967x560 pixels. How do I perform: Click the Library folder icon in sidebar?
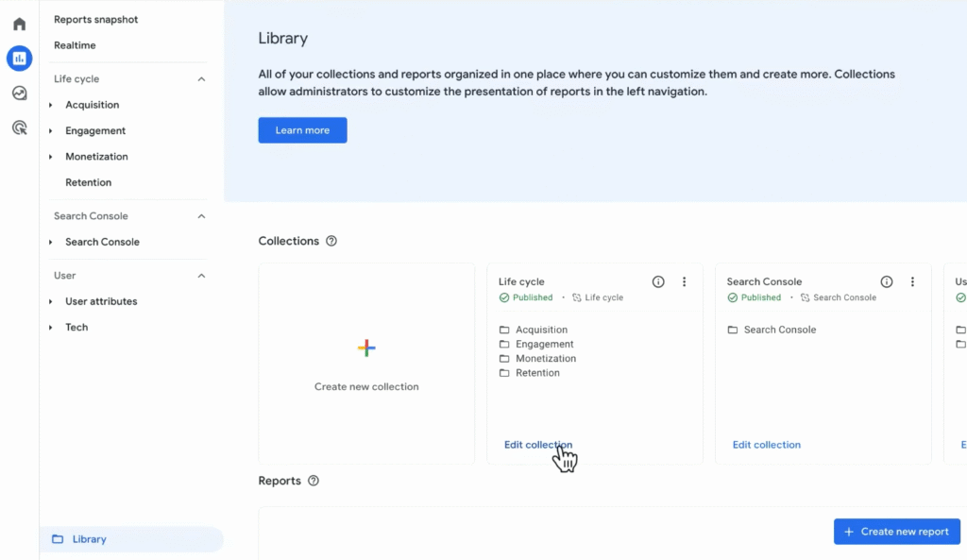coord(58,539)
